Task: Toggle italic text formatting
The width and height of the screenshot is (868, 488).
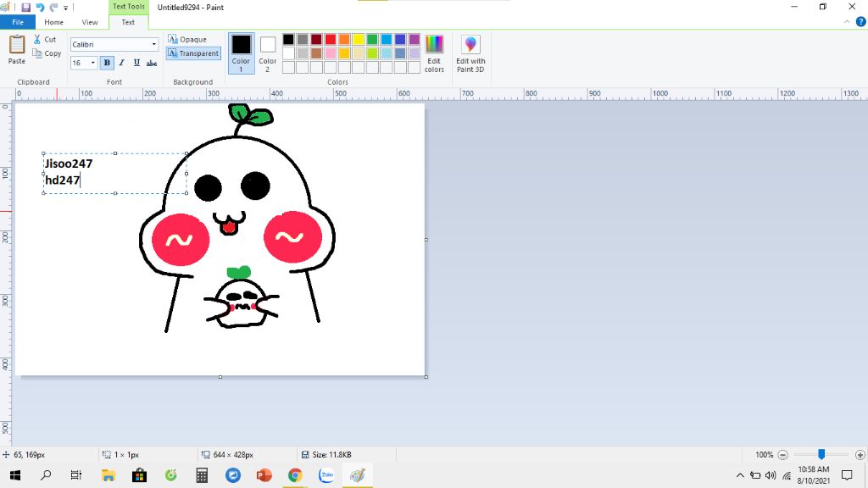Action: tap(121, 63)
